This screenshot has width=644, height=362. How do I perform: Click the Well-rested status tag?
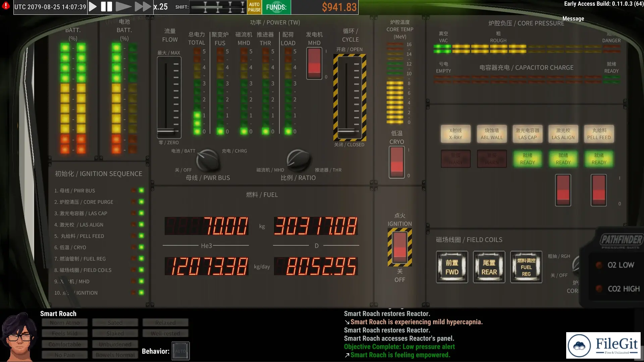(165, 334)
